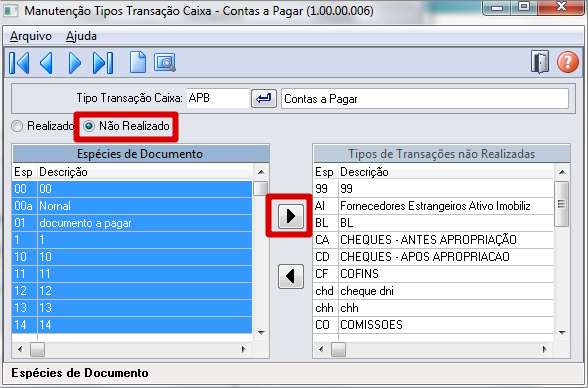Open the Arquivo menu
This screenshot has height=388, width=588.
click(x=31, y=36)
